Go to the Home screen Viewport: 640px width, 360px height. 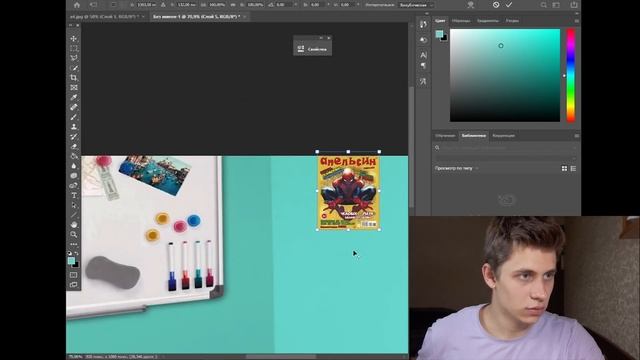coord(77,5)
